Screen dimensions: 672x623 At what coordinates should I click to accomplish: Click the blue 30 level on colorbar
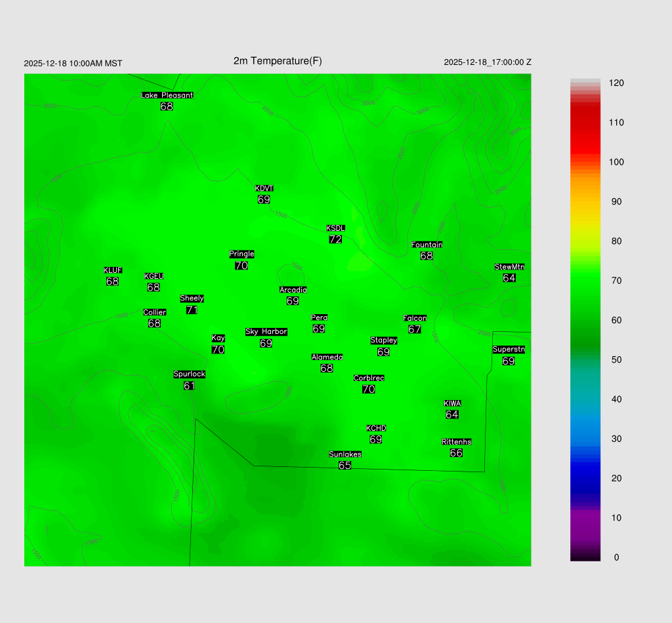tap(585, 439)
